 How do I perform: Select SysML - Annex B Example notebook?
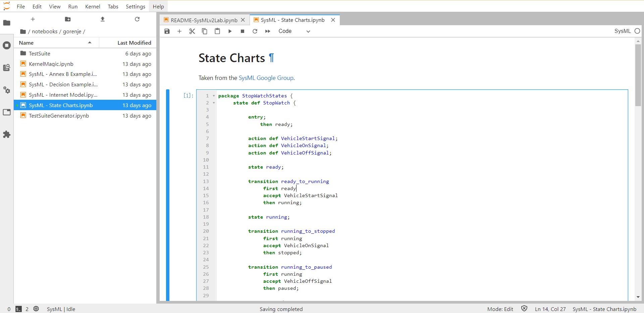(85, 74)
